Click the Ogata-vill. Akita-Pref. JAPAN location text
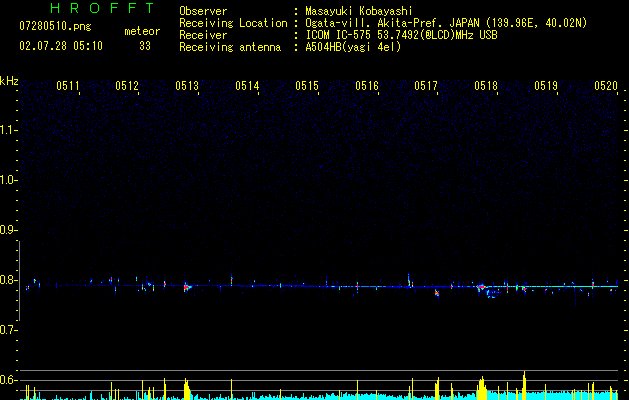Image resolution: width=629 pixels, height=400 pixels. pos(446,23)
